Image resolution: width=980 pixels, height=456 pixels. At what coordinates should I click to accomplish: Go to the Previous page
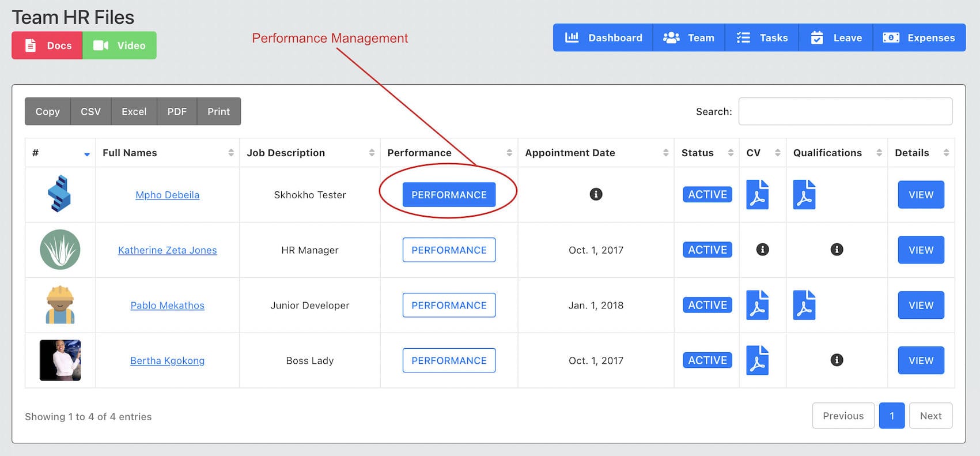[x=843, y=416]
